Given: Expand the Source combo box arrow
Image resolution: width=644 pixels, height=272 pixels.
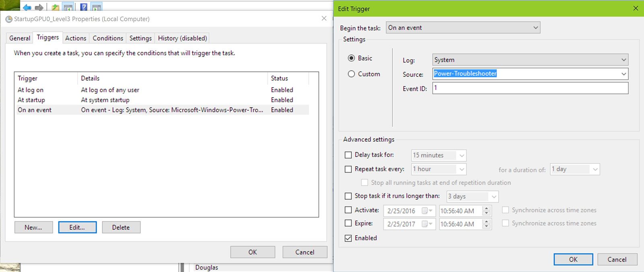Looking at the screenshot, I should (x=623, y=74).
